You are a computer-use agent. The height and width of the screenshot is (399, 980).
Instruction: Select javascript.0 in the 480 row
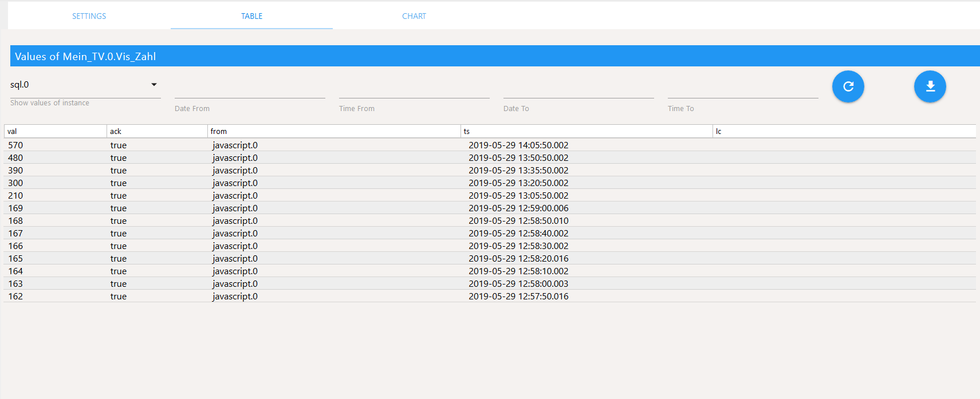point(235,158)
